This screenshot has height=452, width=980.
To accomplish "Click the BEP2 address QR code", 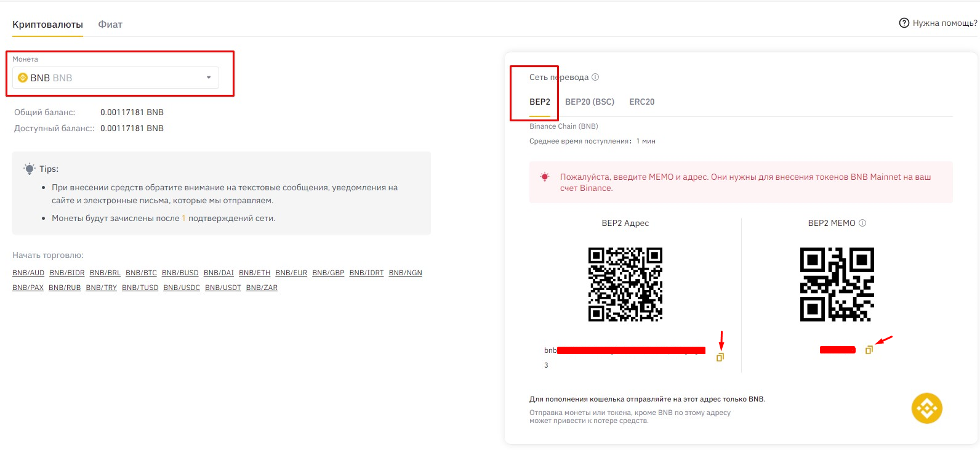I will point(625,285).
